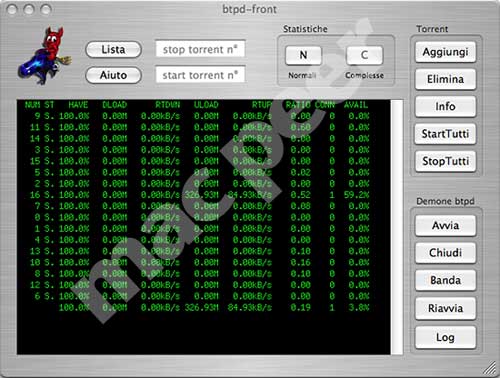Add a torrent with Aggiungi
Image resolution: width=500 pixels, height=378 pixels.
point(445,52)
